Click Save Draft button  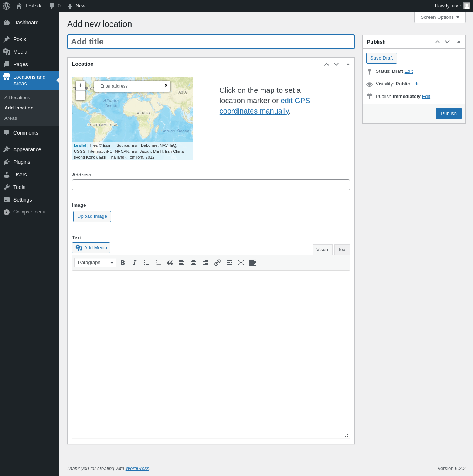[x=381, y=58]
